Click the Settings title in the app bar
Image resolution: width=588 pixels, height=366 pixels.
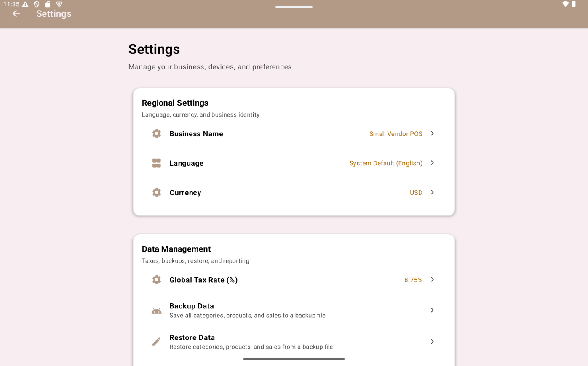click(53, 13)
